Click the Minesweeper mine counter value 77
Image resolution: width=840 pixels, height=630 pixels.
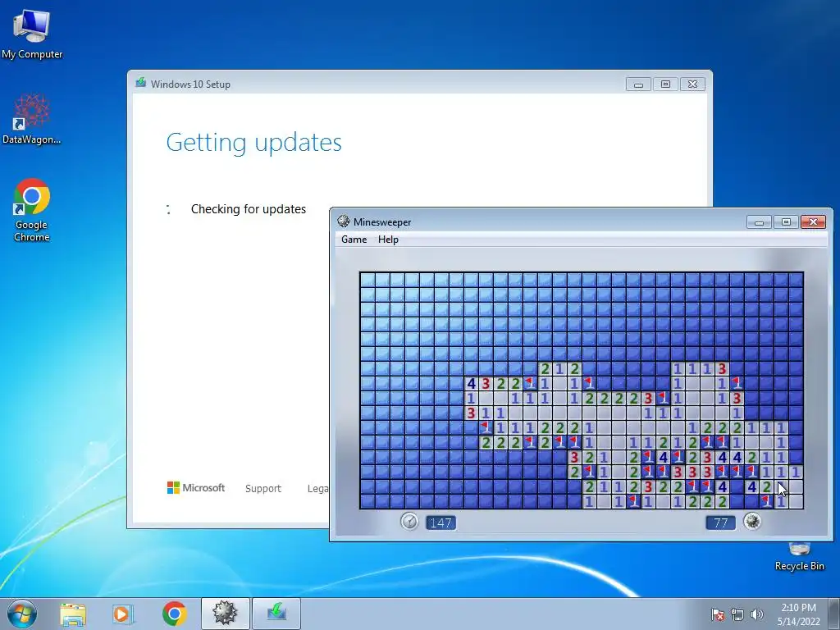[720, 523]
